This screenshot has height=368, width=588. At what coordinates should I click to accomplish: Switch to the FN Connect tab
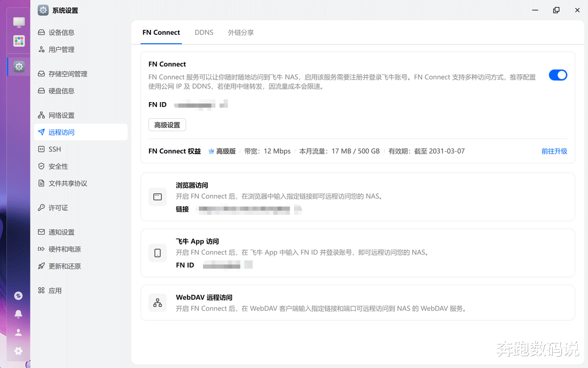[161, 32]
